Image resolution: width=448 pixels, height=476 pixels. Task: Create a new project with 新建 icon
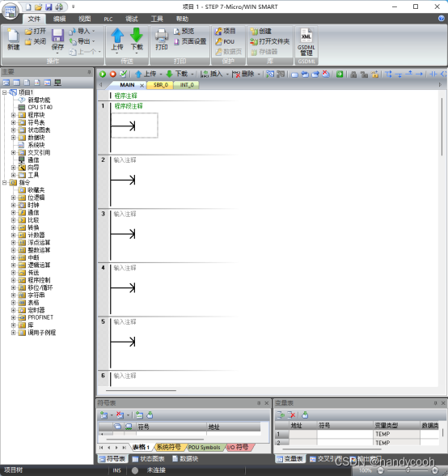(14, 39)
